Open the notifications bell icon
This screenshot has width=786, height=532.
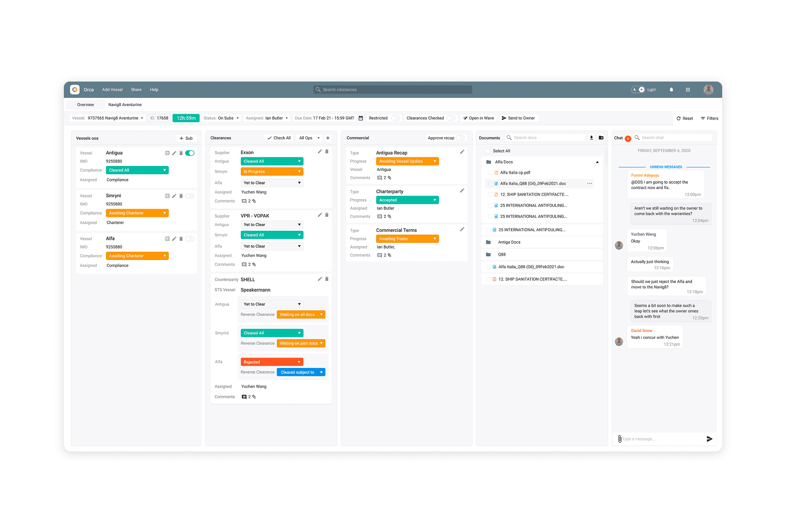coord(671,90)
